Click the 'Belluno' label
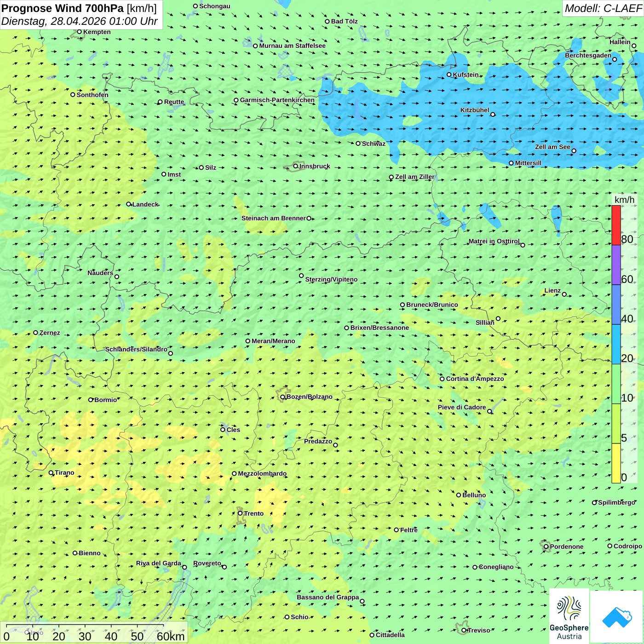This screenshot has width=644, height=644. (474, 495)
